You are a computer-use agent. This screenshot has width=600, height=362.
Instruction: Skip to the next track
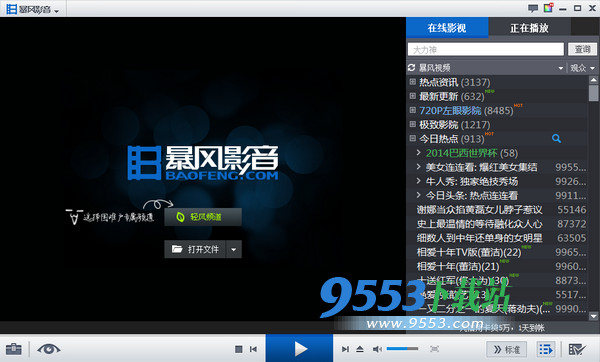(345, 349)
